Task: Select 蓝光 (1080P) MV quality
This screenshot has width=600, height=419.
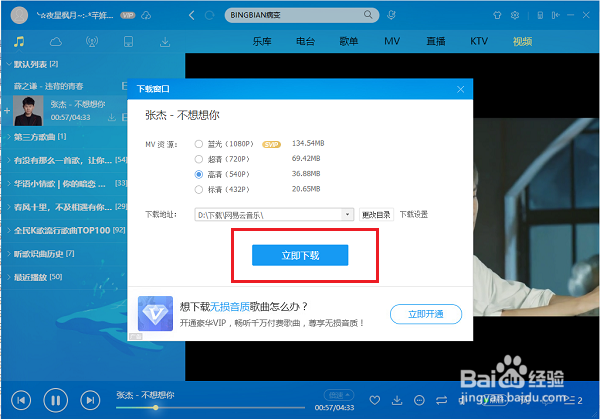Action: [199, 144]
